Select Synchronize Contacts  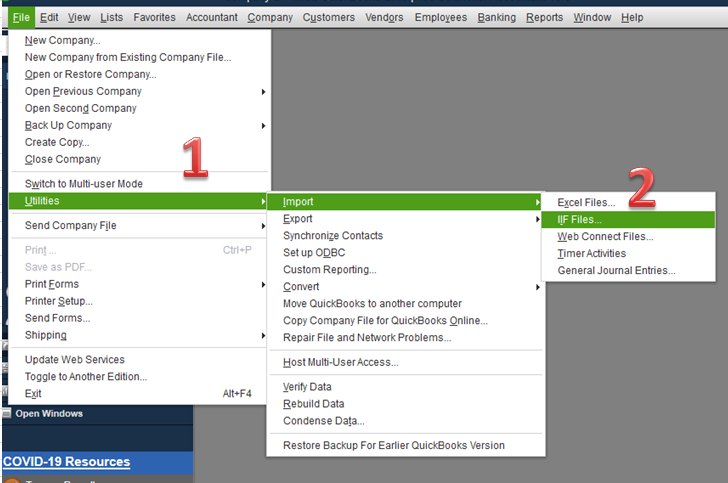click(405, 236)
